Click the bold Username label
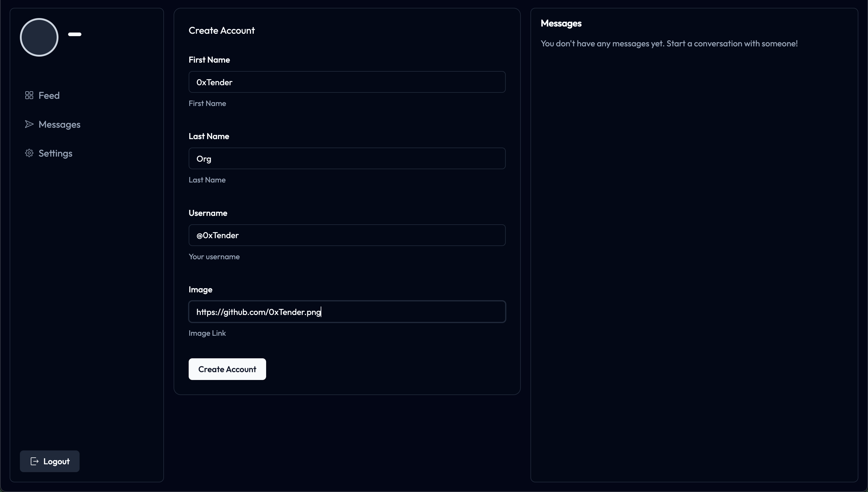The image size is (868, 492). pyautogui.click(x=208, y=213)
